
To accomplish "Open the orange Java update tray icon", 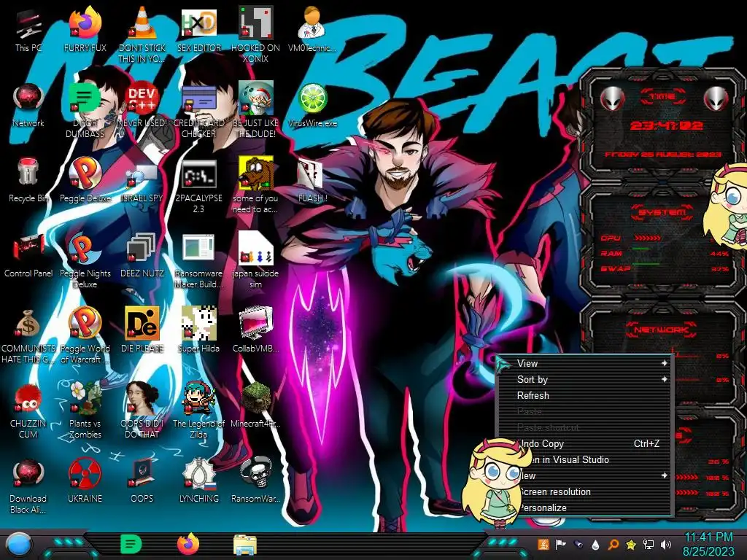I will [x=543, y=544].
